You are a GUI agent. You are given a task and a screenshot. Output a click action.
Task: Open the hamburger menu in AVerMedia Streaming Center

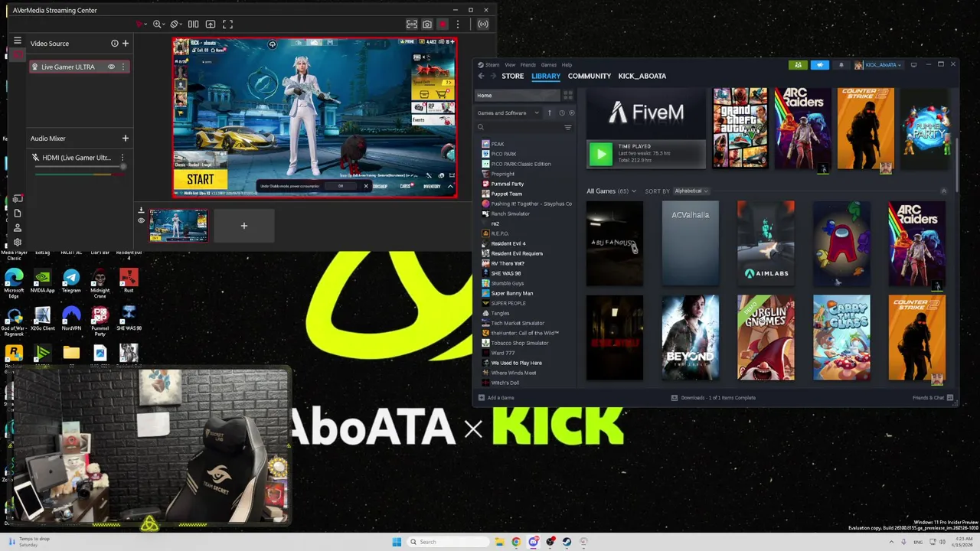click(17, 41)
